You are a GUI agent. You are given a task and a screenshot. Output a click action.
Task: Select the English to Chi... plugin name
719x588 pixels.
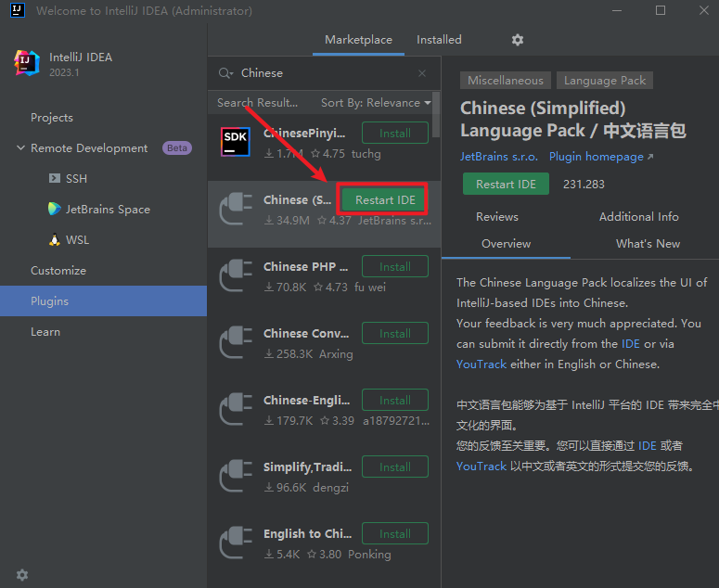(307, 534)
